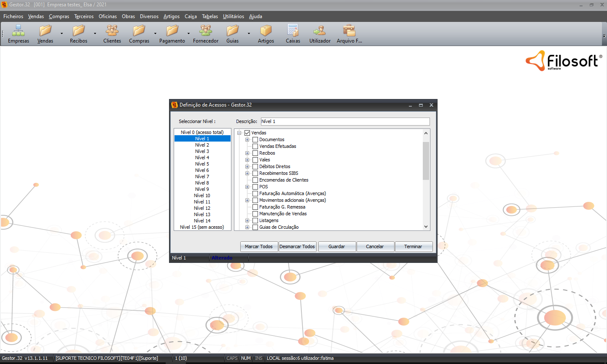This screenshot has width=607, height=364.
Task: Click the access tree vertical scrollbar thumb
Action: tap(426, 161)
